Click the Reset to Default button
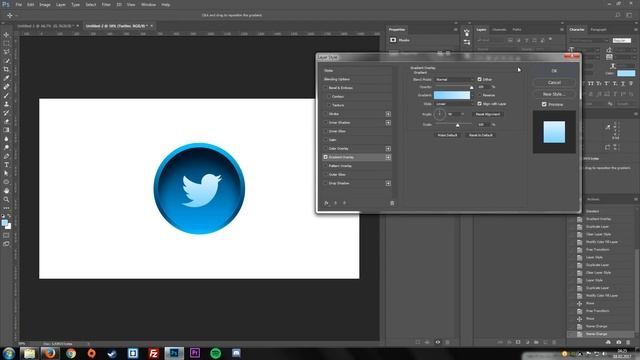 [x=480, y=135]
